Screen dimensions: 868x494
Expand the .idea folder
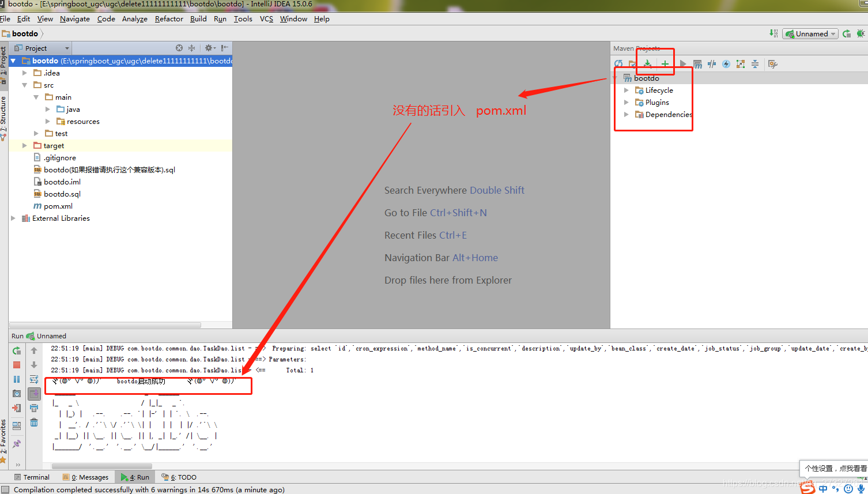[x=25, y=73]
